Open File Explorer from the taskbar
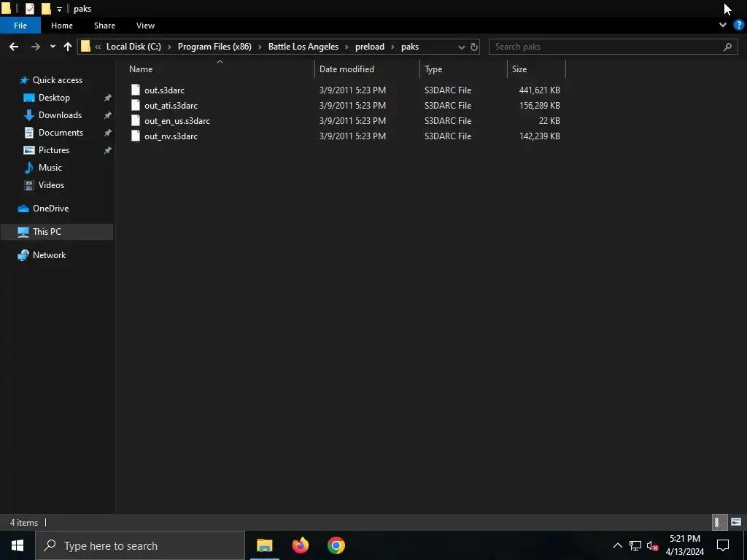747x560 pixels. point(264,545)
